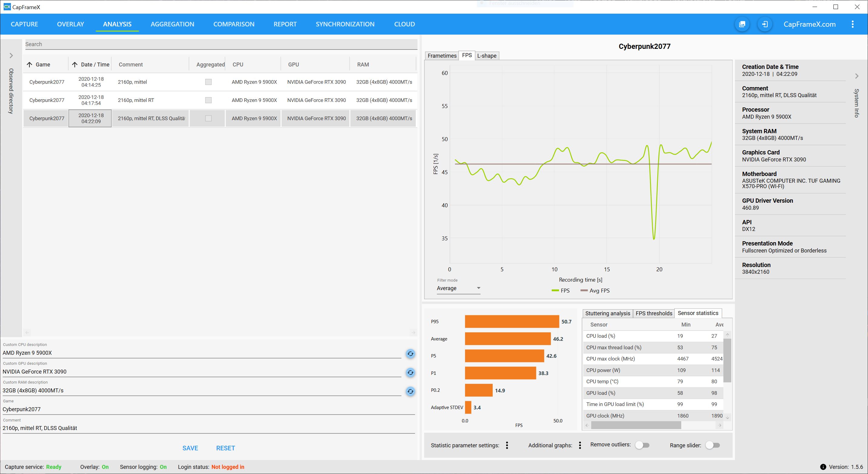Click the Comment input field at bottom

[208, 428]
